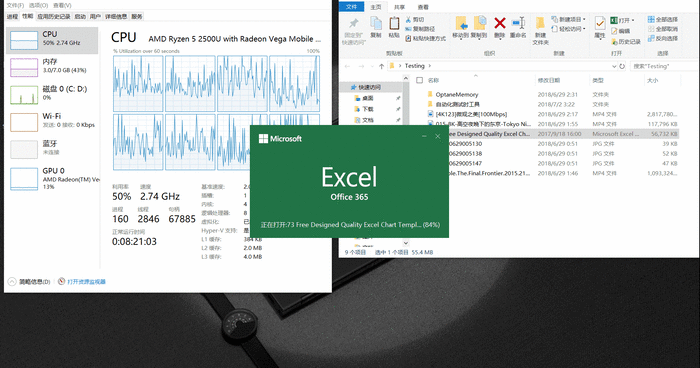Select Documents (文档) in navigation pane

click(x=367, y=120)
